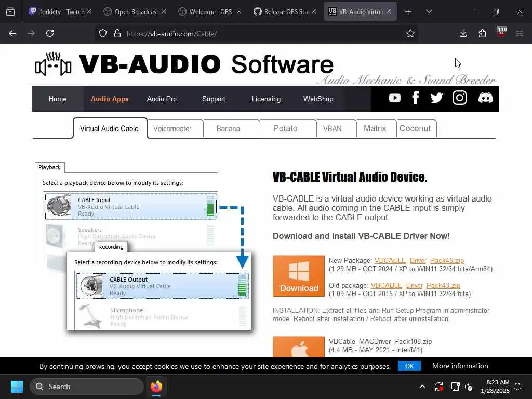Open a new browser tab

point(408,11)
